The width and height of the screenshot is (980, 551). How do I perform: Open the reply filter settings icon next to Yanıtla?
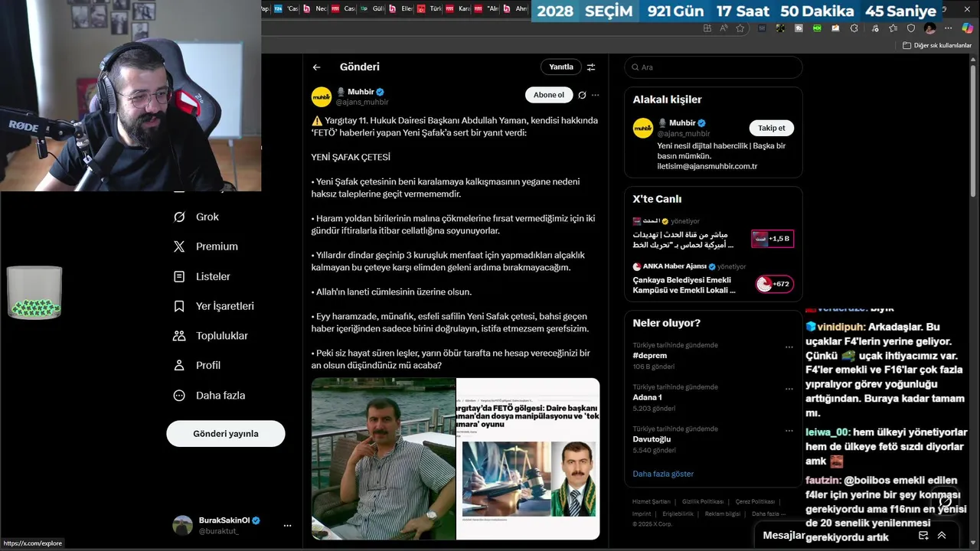tap(591, 67)
